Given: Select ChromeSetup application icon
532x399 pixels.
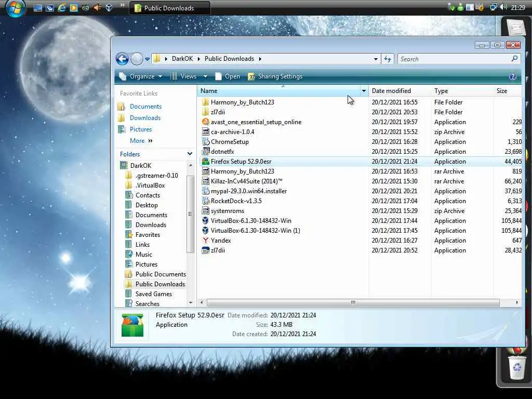Looking at the screenshot, I should tap(205, 141).
